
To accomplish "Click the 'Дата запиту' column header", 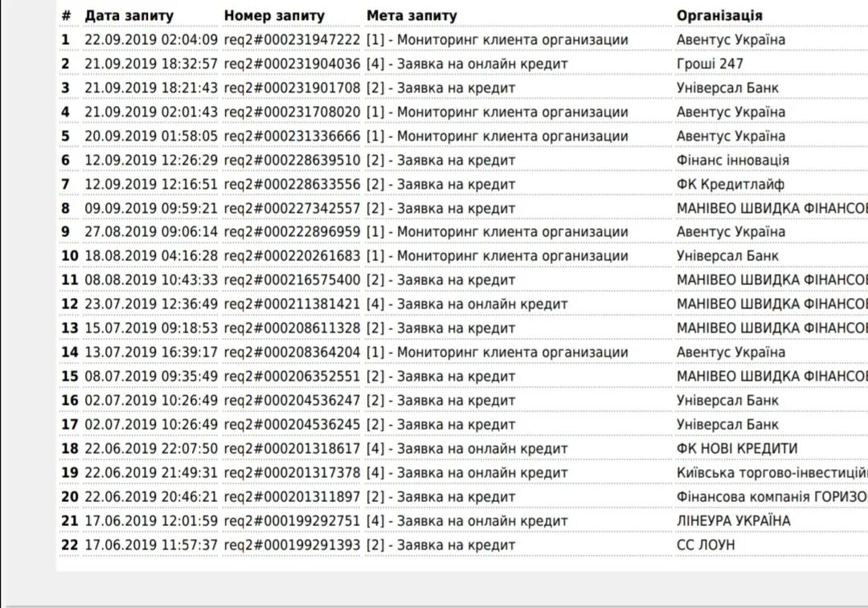I will click(x=129, y=15).
